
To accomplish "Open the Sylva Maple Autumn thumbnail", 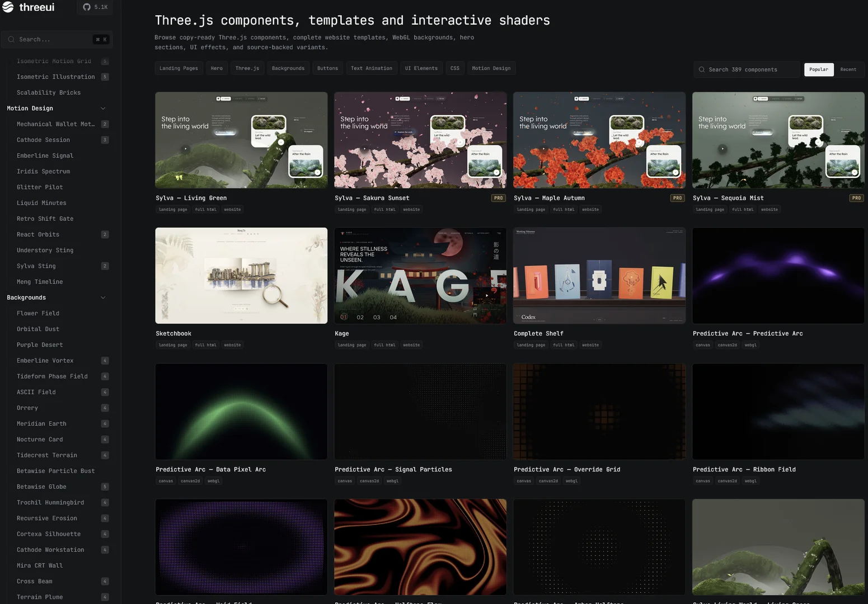I will pyautogui.click(x=599, y=140).
